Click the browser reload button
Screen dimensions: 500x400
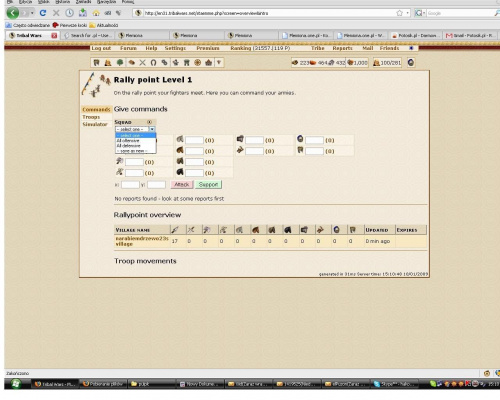43,13
